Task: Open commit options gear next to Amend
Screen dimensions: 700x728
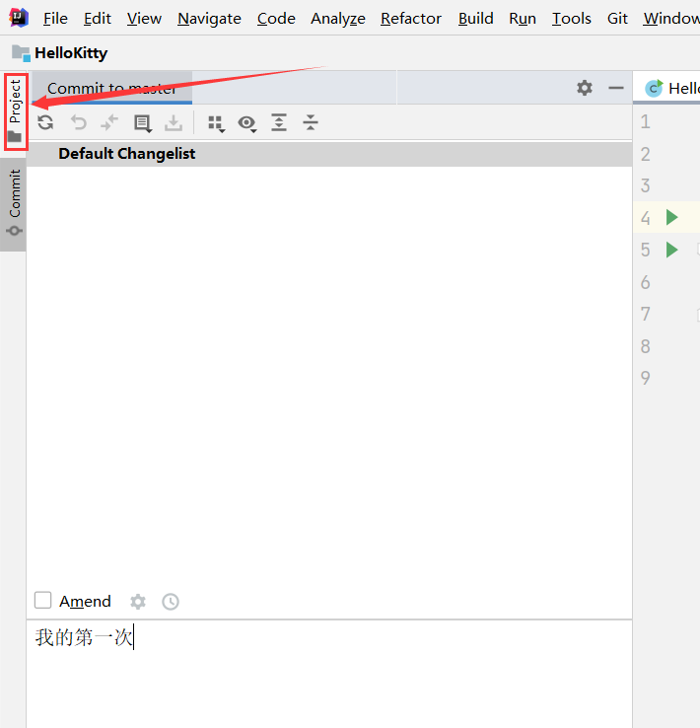Action: click(138, 602)
